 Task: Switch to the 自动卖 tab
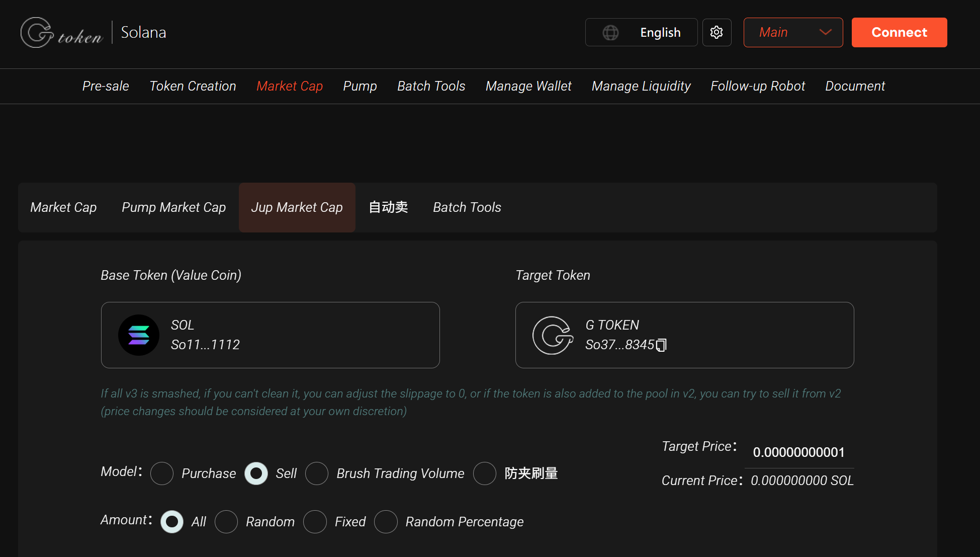click(x=388, y=207)
